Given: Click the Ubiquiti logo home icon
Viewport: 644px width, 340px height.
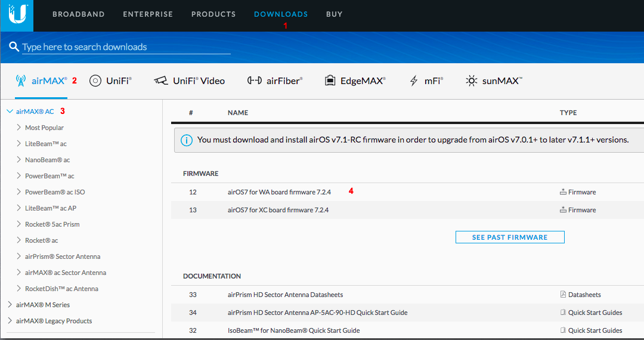Looking at the screenshot, I should pos(17,15).
